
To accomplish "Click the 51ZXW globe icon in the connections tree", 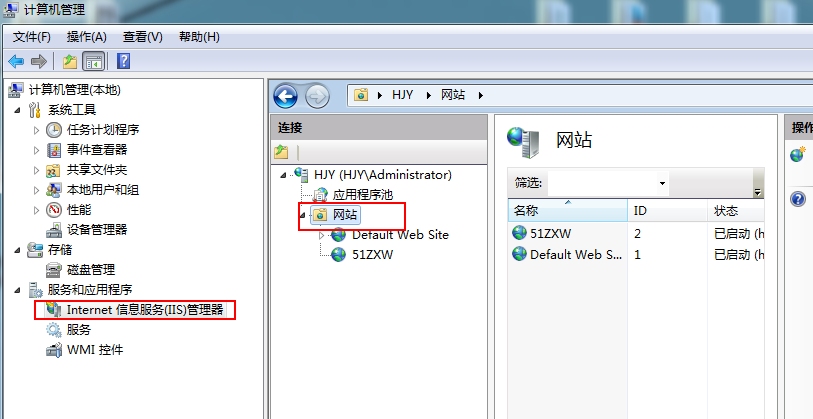I will click(339, 255).
